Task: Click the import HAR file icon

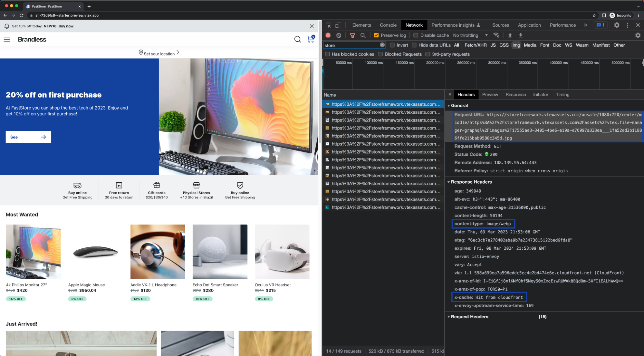Action: 509,35
